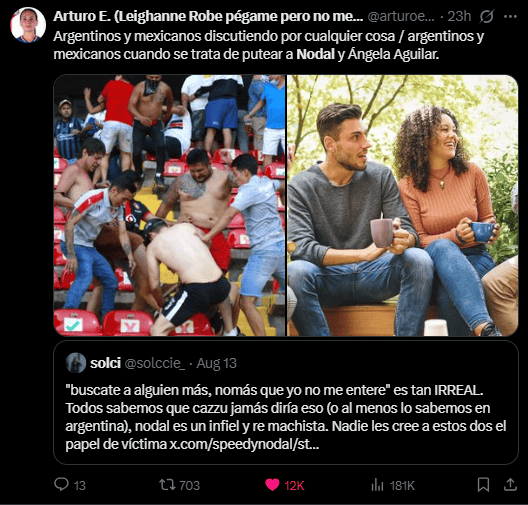Click the Grok circle-slash icon beside timestamp
Screen dimensions: 528x505
pos(486,16)
